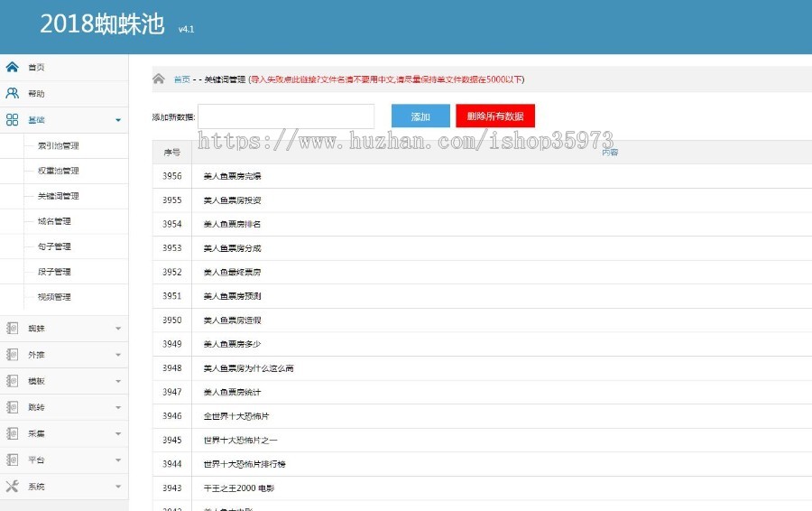Click the red 删除所有数据 button
This screenshot has height=511, width=812.
(495, 116)
